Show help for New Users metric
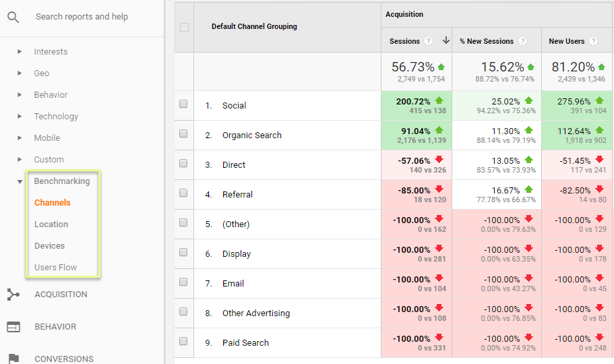 [593, 40]
